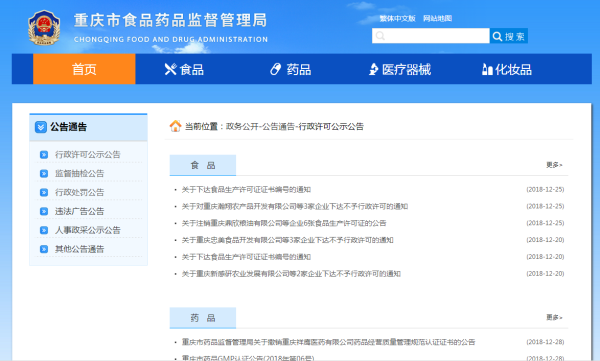Click the arrow icon beside 监督抽检公告
Screen dimensions: 600x361
[44, 173]
